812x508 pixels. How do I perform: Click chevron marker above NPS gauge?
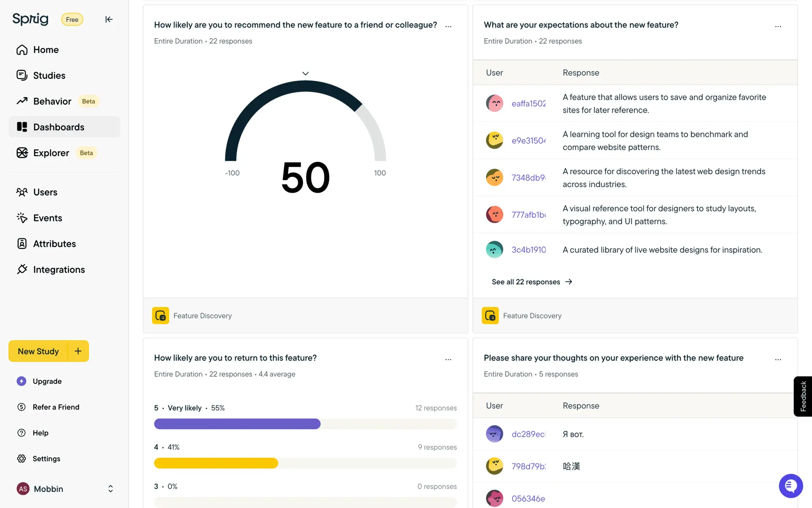[x=305, y=74]
